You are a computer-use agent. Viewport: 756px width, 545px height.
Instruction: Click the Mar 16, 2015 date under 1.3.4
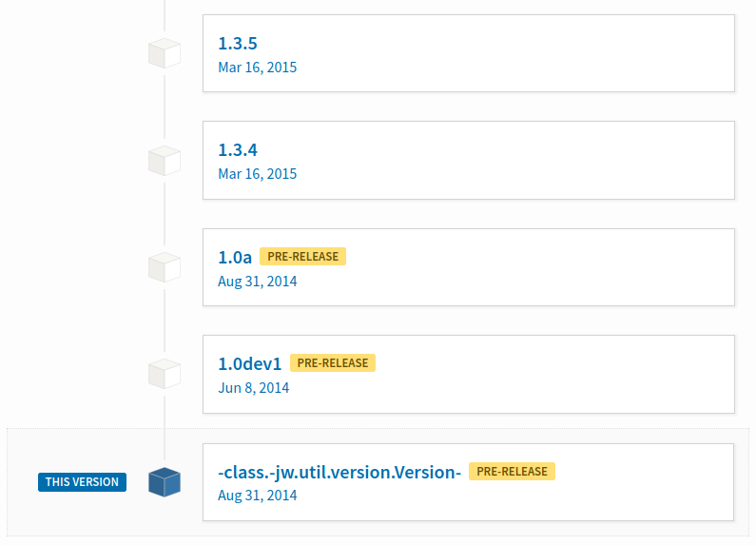(258, 174)
